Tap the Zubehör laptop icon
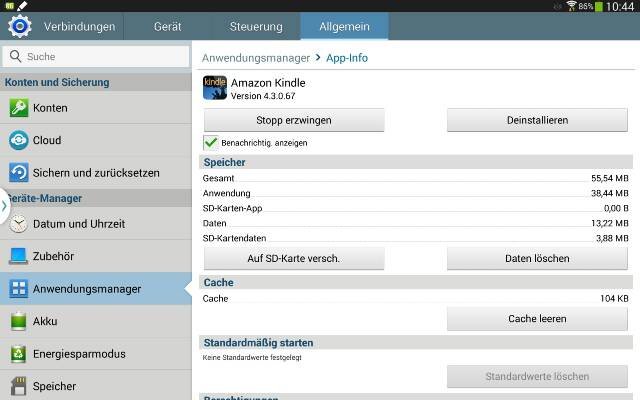 click(x=19, y=256)
